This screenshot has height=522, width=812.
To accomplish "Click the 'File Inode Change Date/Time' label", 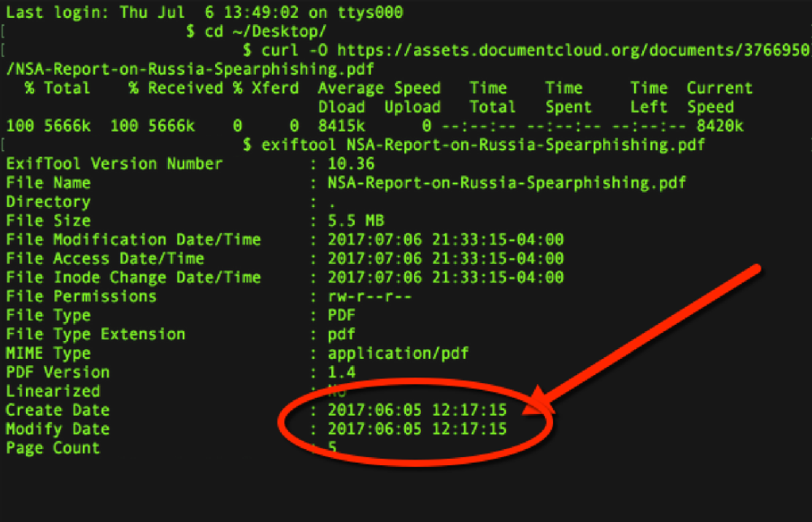I will [133, 278].
